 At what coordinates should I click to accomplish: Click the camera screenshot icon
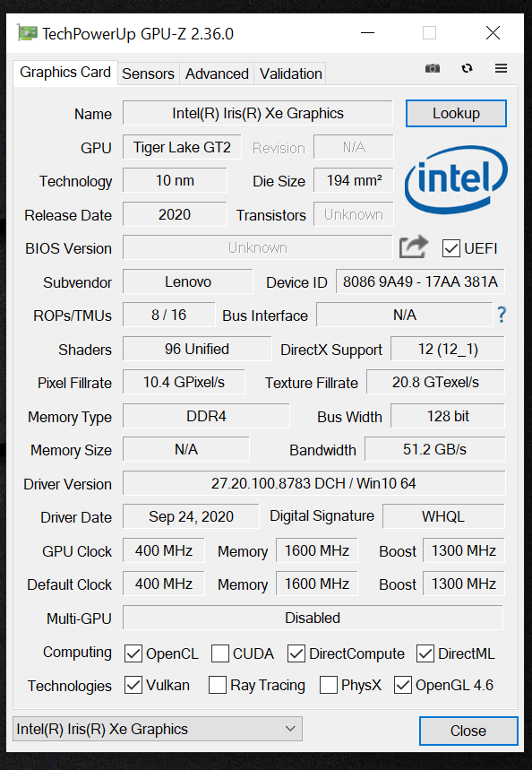(x=433, y=68)
